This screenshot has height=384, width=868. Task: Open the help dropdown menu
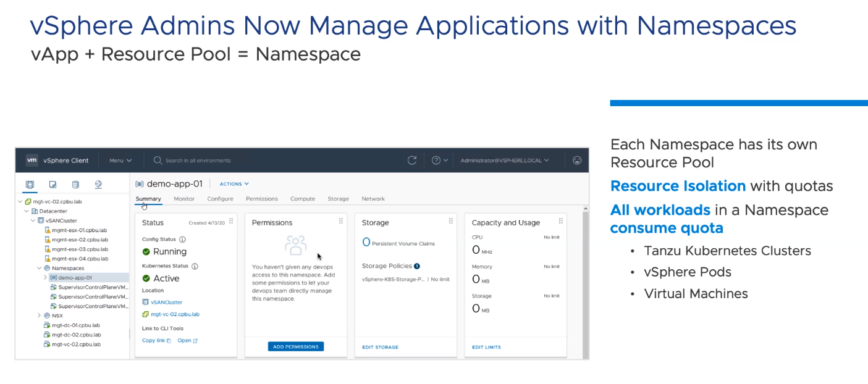(x=439, y=161)
